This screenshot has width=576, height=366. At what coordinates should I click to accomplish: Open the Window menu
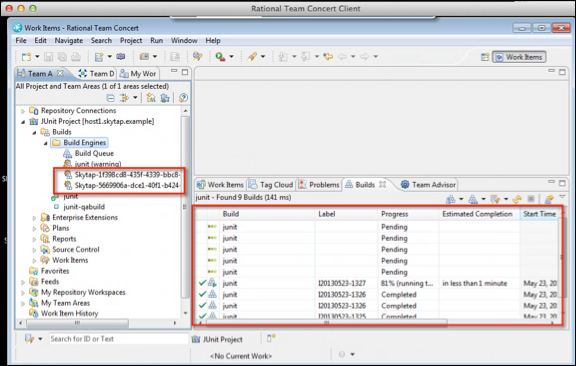pos(184,40)
